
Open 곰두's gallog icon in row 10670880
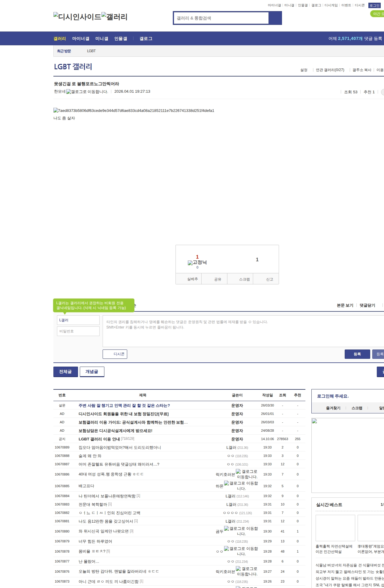(241, 531)
